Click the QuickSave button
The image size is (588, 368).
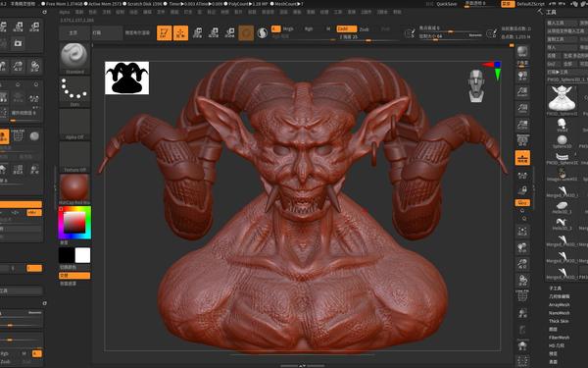pos(446,4)
